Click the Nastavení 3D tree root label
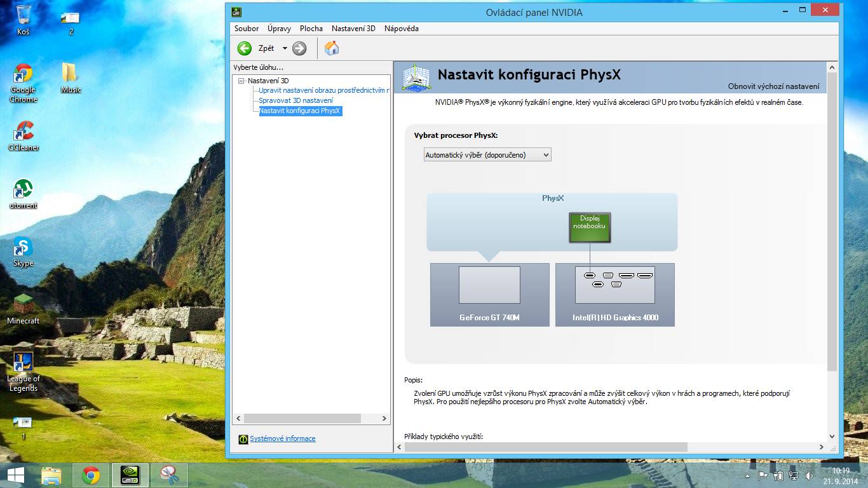Image resolution: width=868 pixels, height=488 pixels. (x=268, y=81)
